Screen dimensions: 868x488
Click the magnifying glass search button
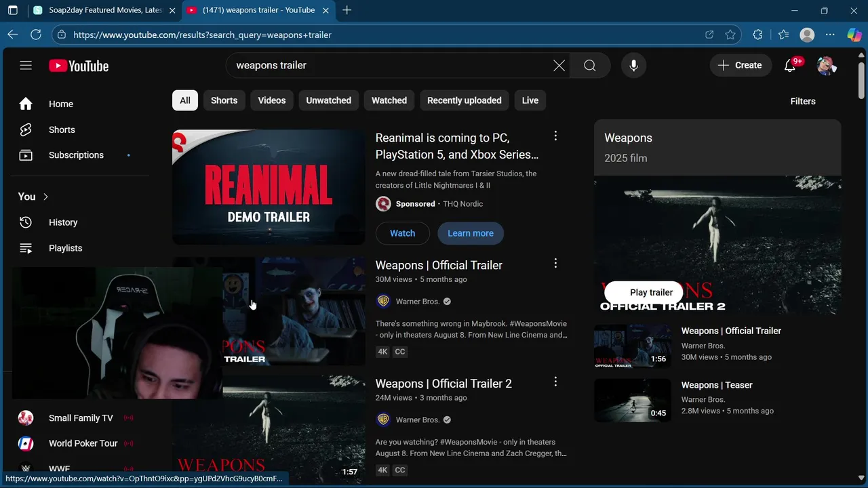590,66
